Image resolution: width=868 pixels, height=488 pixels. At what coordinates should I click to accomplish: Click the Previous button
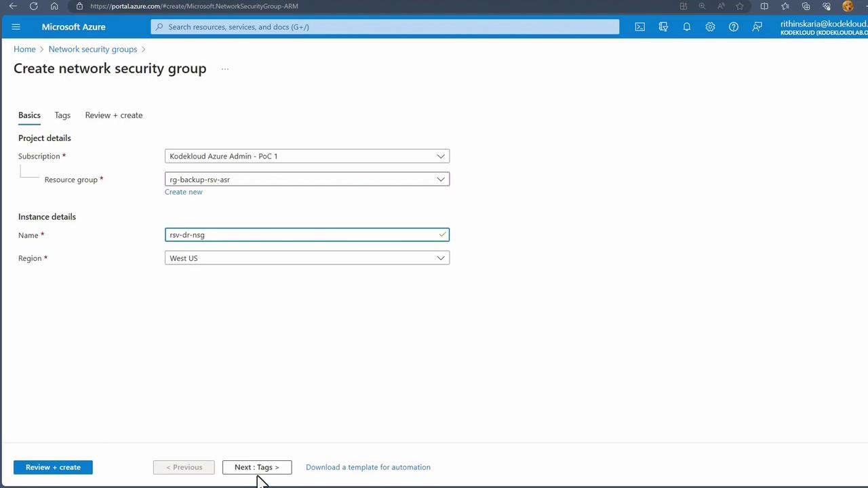pos(184,467)
